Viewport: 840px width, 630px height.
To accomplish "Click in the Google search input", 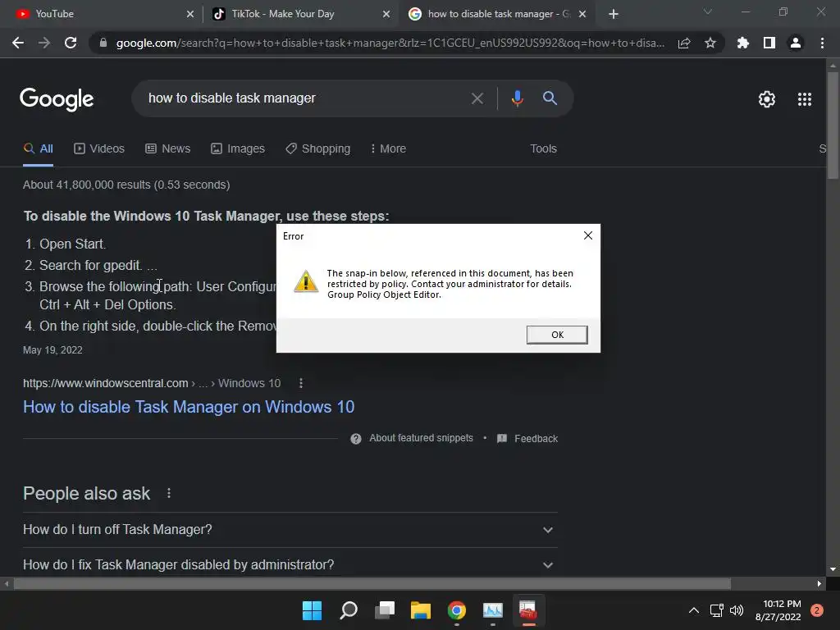I will (x=305, y=98).
